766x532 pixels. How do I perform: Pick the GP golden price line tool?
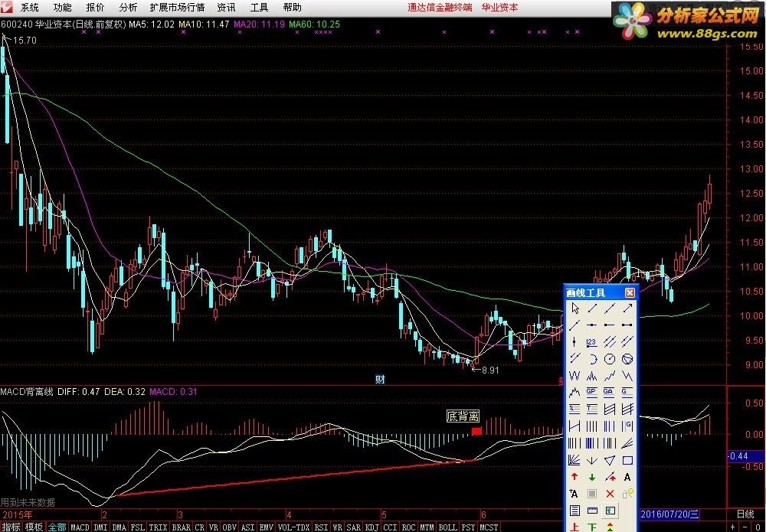(592, 392)
